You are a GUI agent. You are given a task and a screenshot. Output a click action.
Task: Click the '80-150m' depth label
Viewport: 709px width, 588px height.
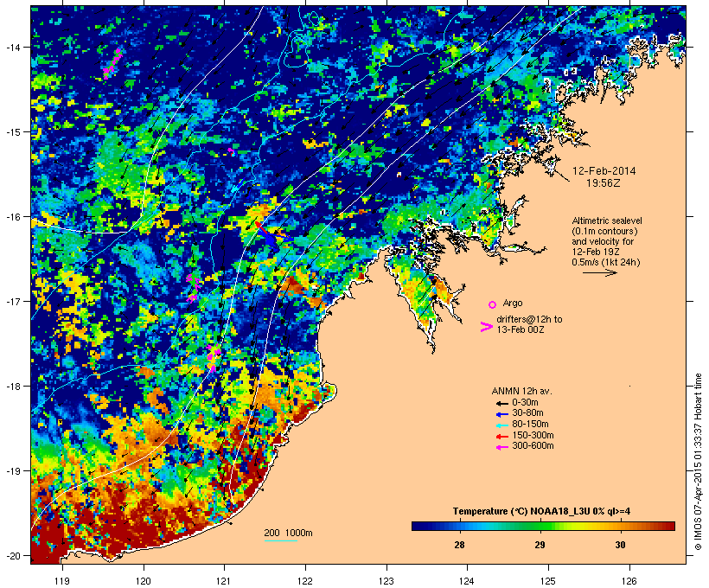click(x=530, y=425)
